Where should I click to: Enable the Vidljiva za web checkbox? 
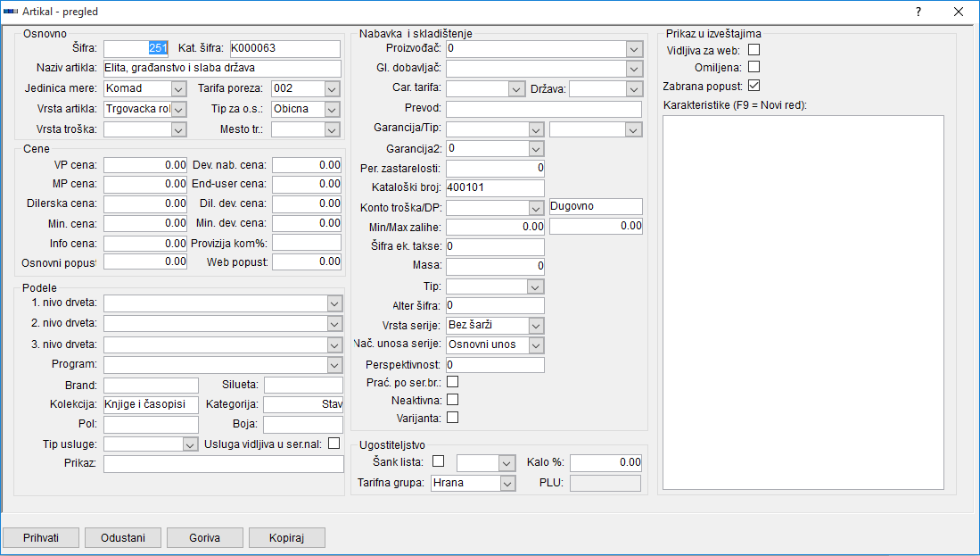754,50
